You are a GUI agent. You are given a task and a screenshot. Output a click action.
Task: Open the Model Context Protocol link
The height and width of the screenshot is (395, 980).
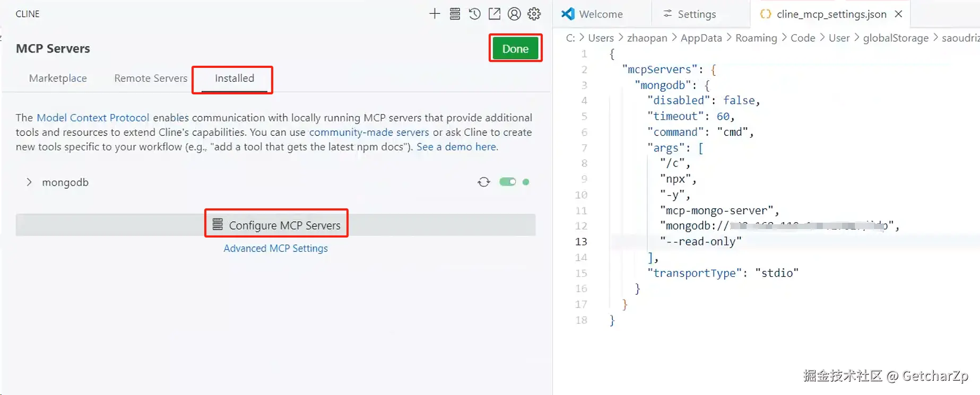(x=93, y=118)
